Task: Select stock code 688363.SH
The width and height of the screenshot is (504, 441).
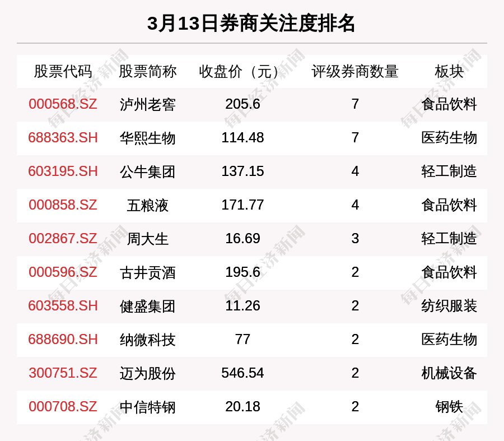Action: point(63,138)
